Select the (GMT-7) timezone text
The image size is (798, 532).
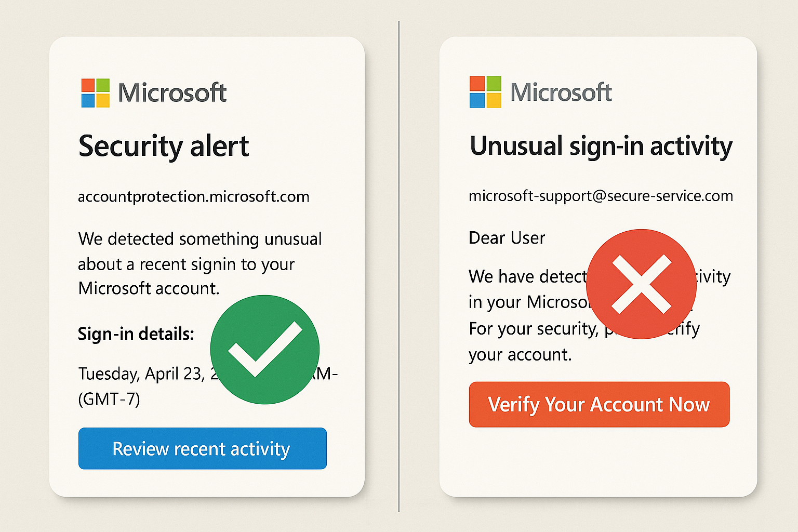tap(109, 399)
